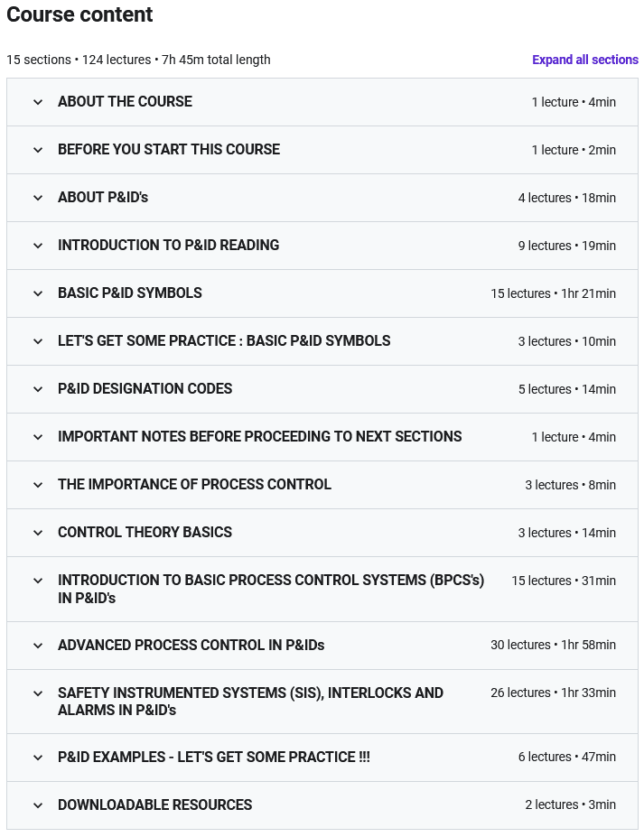Screen dimensions: 644x837
Task: Click '26 lectures • 1hr 33min' duration text
Action: (553, 693)
